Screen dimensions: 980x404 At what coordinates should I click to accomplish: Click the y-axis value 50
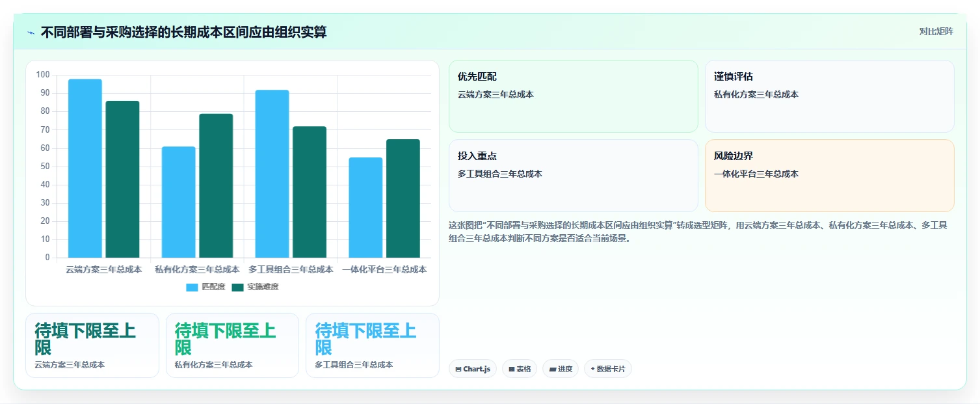pos(45,167)
